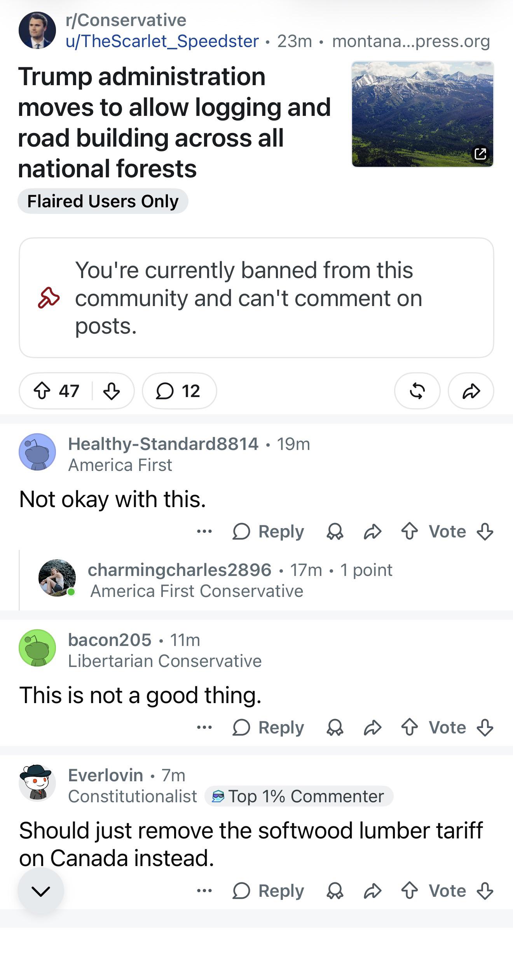
Task: Upvote Everlovin's comment
Action: (410, 891)
